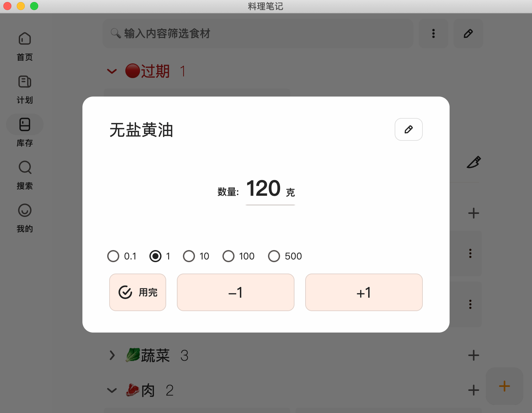The image size is (532, 413).
Task: Click the orange floating add button
Action: tap(504, 386)
